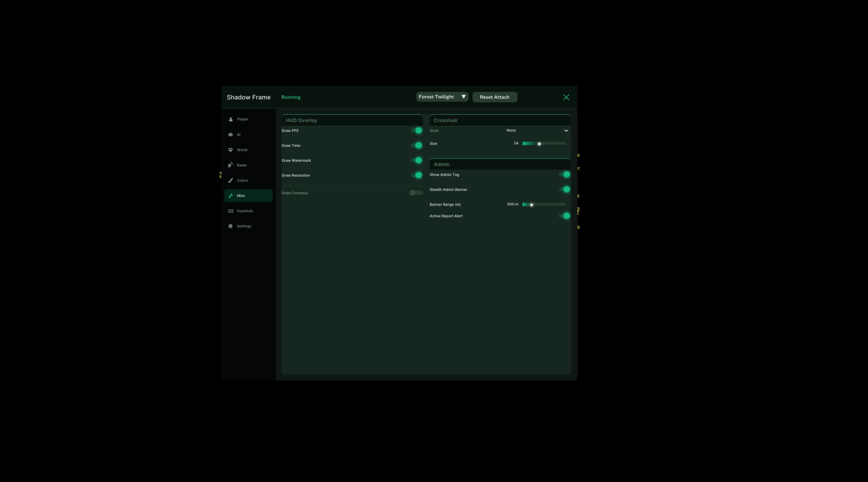Click the HUD Overlay section header

(352, 120)
